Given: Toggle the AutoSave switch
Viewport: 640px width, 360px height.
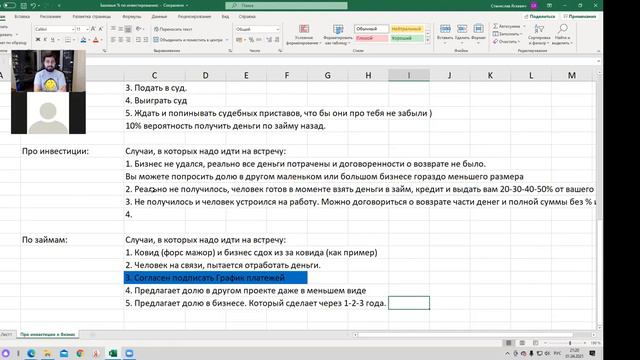Looking at the screenshot, I should [x=9, y=5].
